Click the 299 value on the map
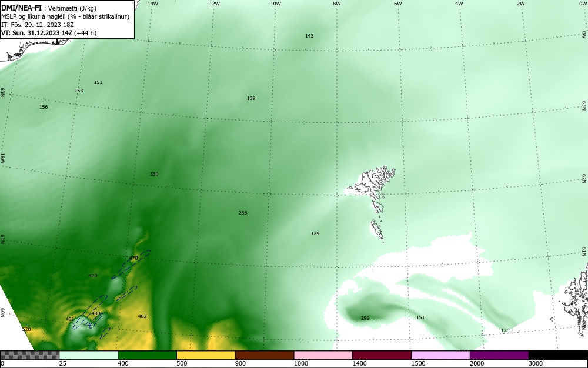Image resolution: width=588 pixels, height=368 pixels. click(365, 318)
